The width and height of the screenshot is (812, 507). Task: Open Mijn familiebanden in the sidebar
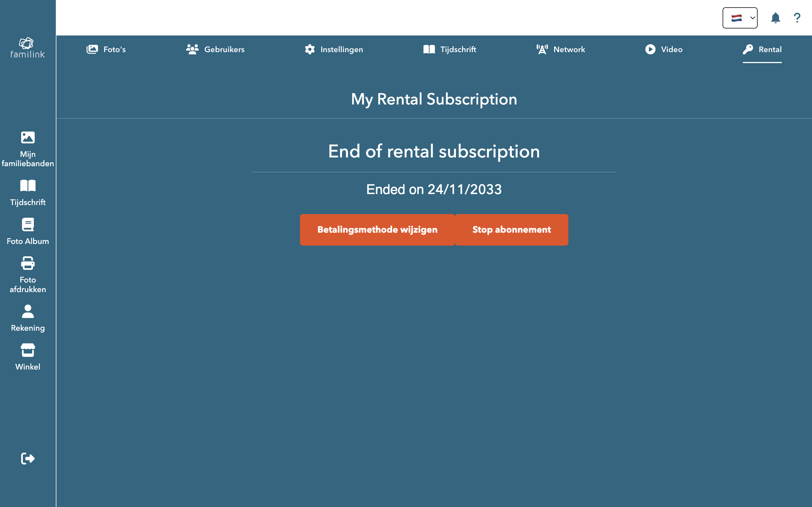coord(28,149)
